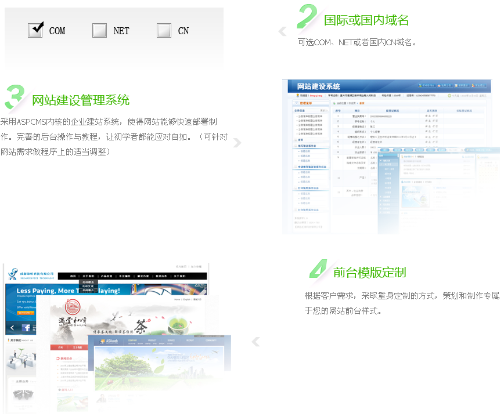504x420 pixels.
Task: Click left chevron beside domain name heading
Action: coord(283,31)
